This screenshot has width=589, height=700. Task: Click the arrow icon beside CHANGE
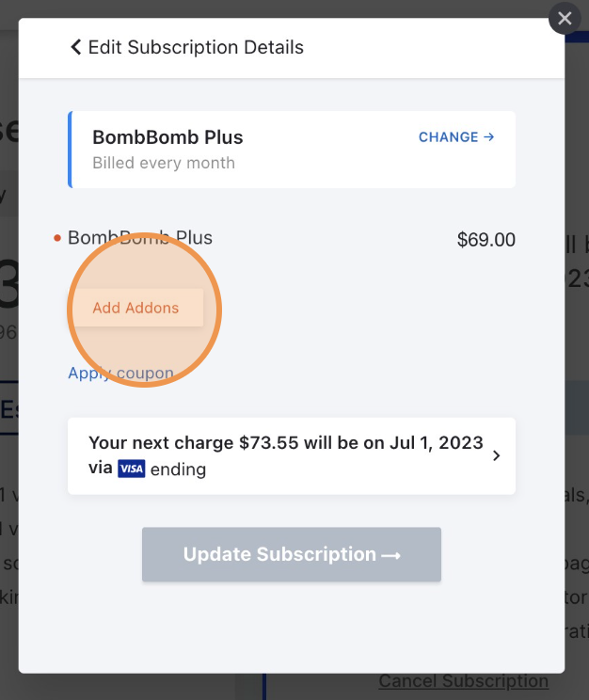(489, 137)
